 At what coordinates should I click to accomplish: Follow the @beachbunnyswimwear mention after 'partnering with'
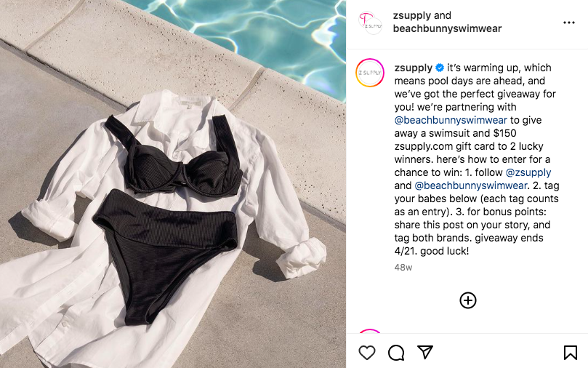pyautogui.click(x=451, y=120)
